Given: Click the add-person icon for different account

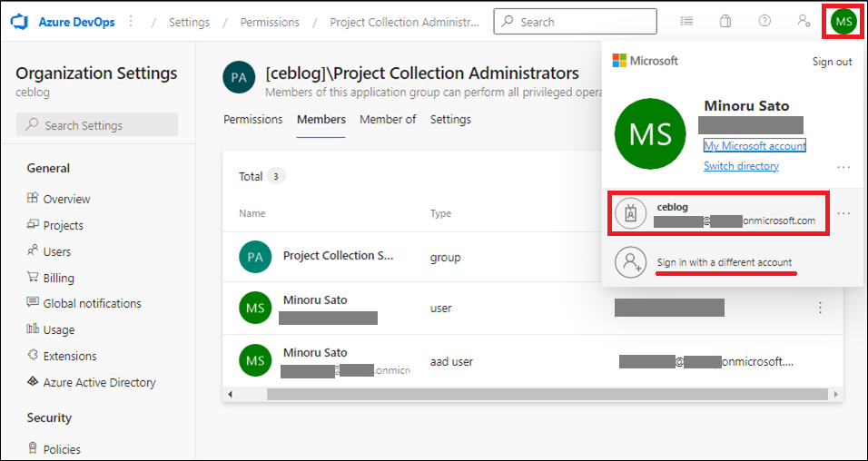Looking at the screenshot, I should click(x=630, y=261).
